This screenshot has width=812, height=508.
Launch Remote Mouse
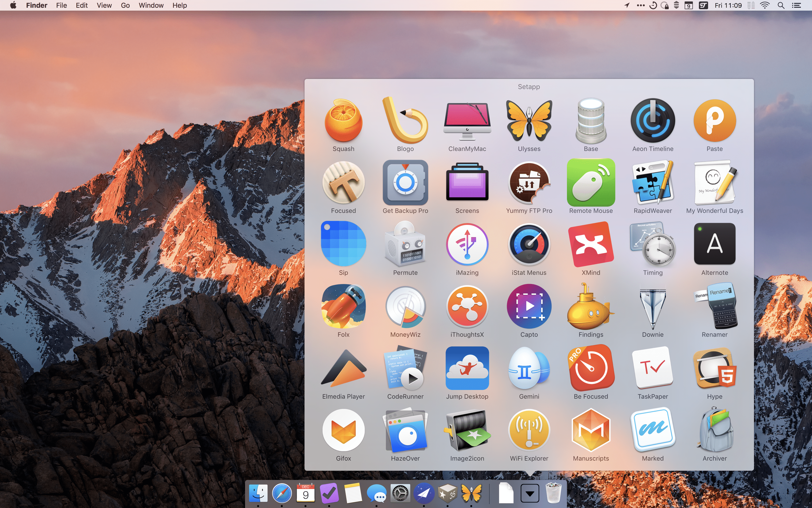[x=591, y=182]
